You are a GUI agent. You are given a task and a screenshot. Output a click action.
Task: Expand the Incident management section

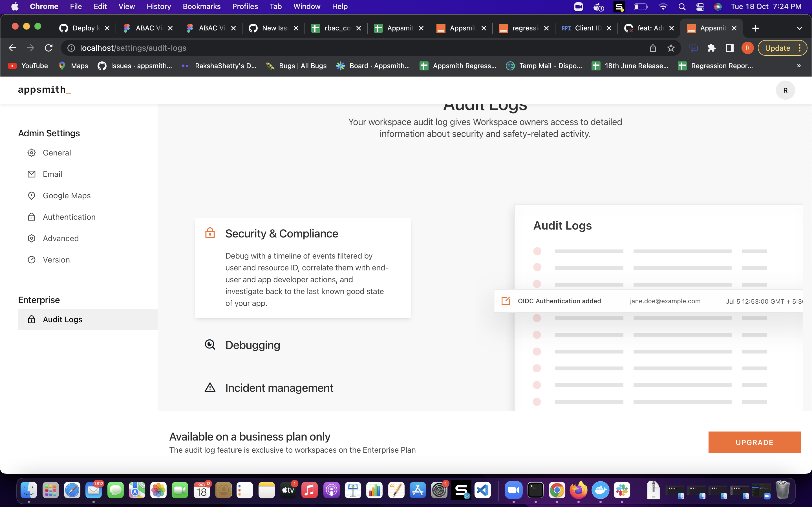(x=279, y=388)
